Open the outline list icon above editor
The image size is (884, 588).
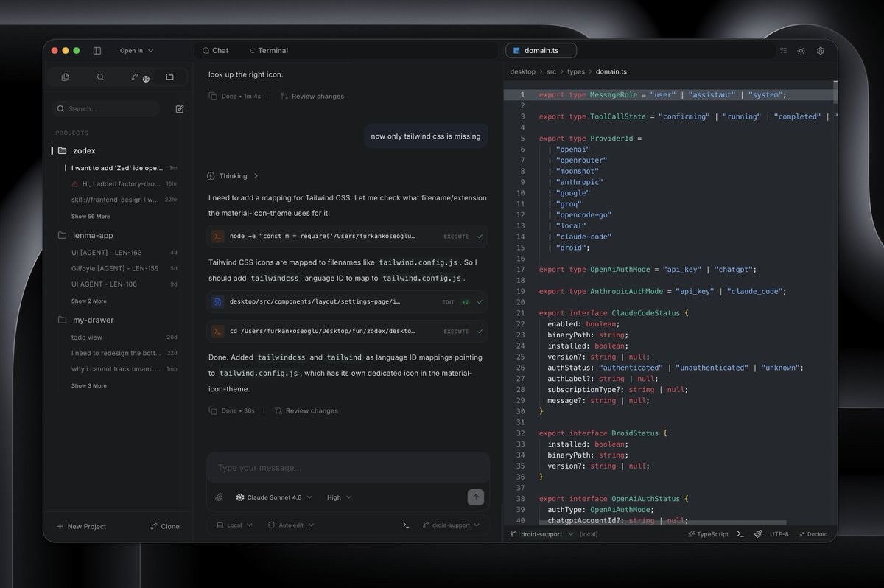coord(783,51)
